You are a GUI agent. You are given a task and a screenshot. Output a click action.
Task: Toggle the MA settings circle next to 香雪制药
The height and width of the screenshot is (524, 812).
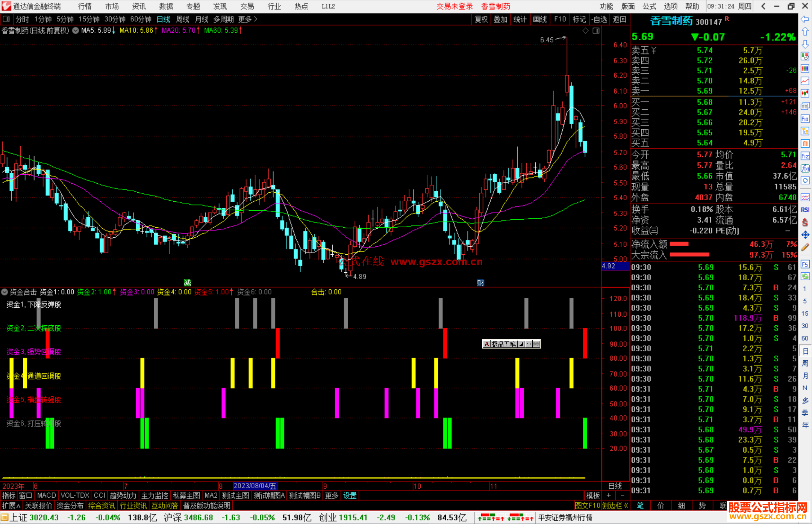pyautogui.click(x=76, y=30)
